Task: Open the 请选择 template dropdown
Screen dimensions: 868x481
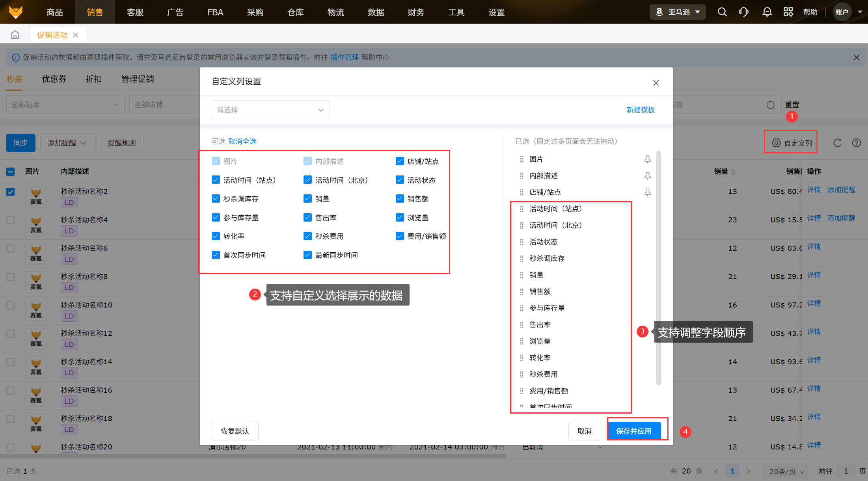Action: [x=270, y=110]
